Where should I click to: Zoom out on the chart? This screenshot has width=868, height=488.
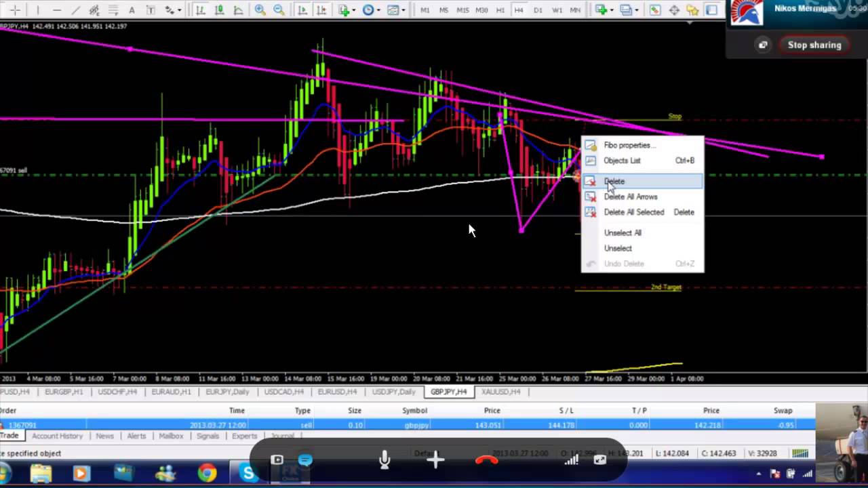[x=279, y=10]
